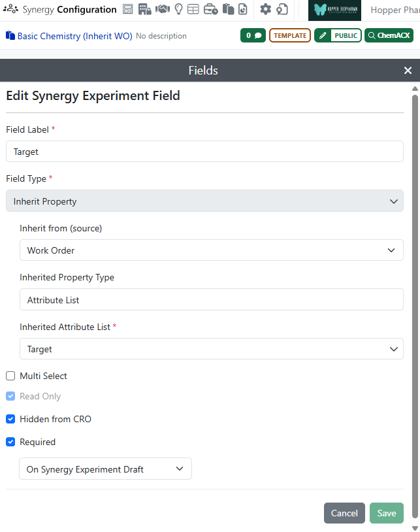This screenshot has height=532, width=420.
Task: Open the Field Type dropdown
Action: coord(204,201)
